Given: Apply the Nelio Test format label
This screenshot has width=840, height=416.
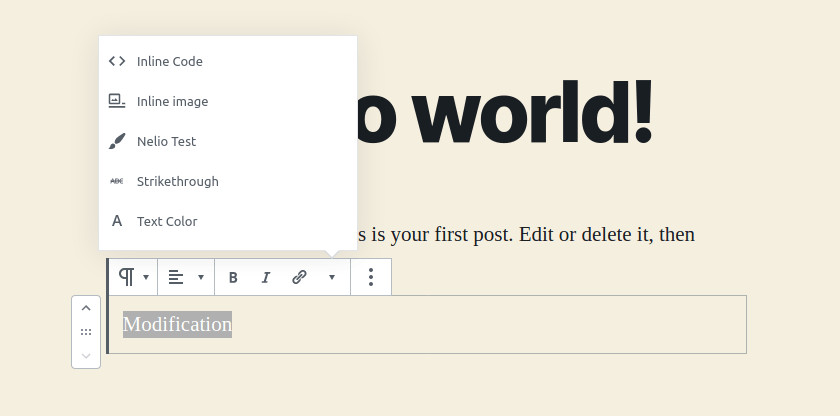Looking at the screenshot, I should click(167, 141).
